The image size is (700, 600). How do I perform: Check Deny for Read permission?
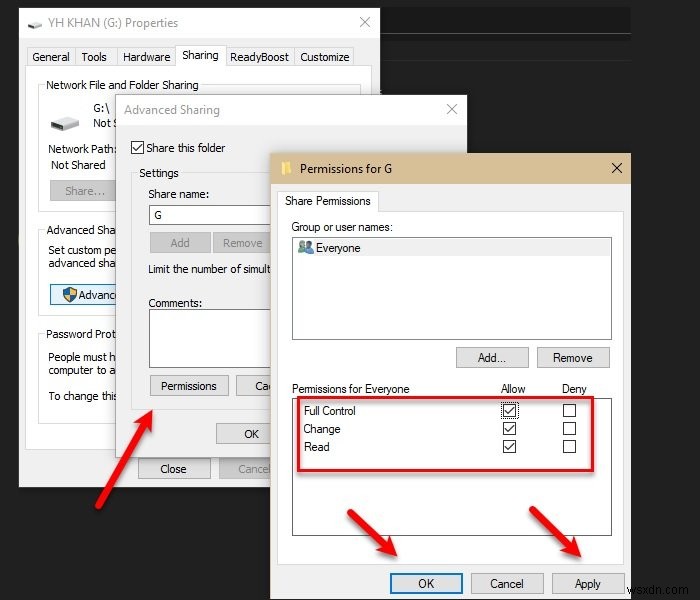569,446
